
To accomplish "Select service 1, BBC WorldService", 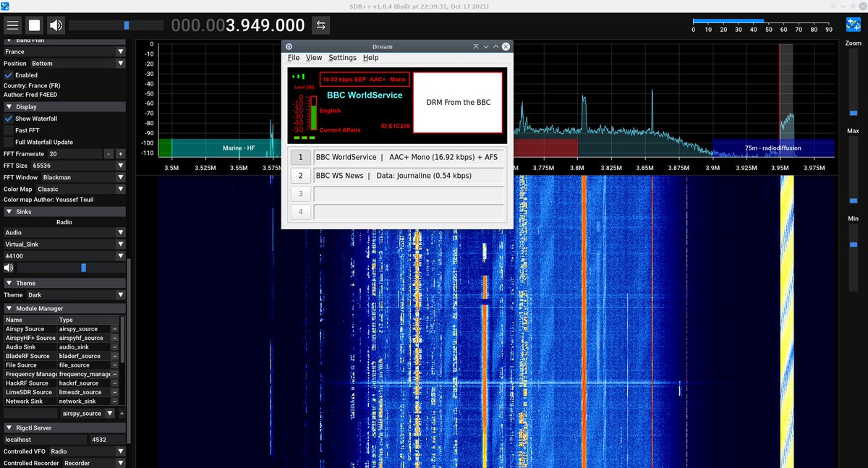I will pos(301,157).
